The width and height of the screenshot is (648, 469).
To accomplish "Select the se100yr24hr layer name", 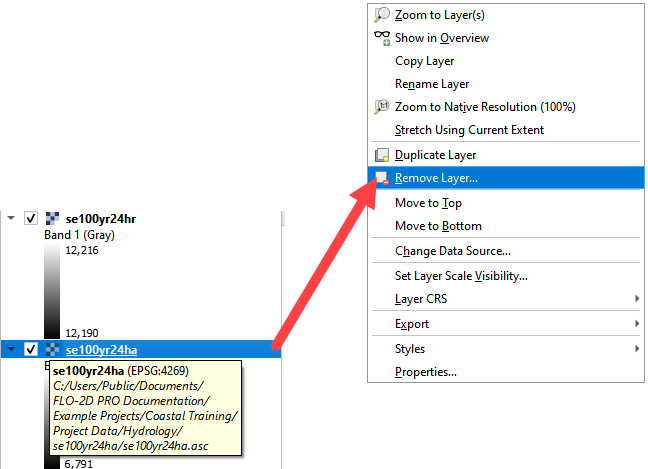I will pyautogui.click(x=101, y=218).
